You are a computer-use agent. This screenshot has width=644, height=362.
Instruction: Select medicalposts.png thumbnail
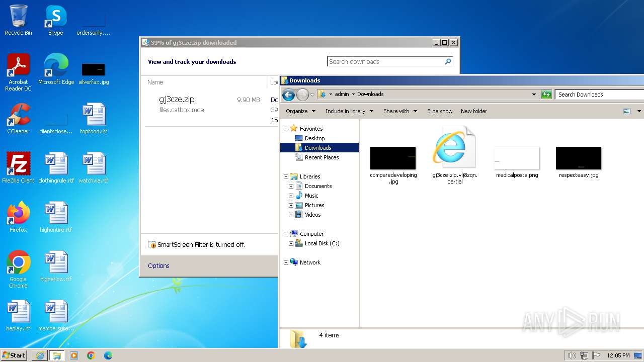click(x=517, y=162)
